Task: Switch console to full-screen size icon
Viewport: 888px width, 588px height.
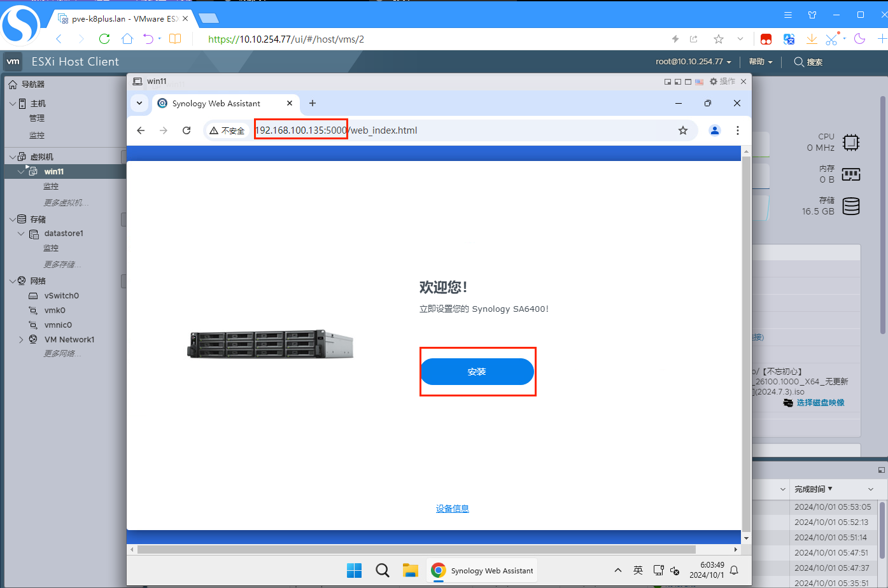Action: (688, 81)
